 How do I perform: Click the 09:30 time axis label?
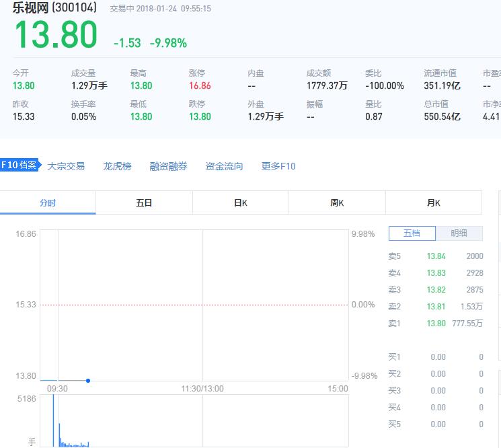tap(57, 389)
